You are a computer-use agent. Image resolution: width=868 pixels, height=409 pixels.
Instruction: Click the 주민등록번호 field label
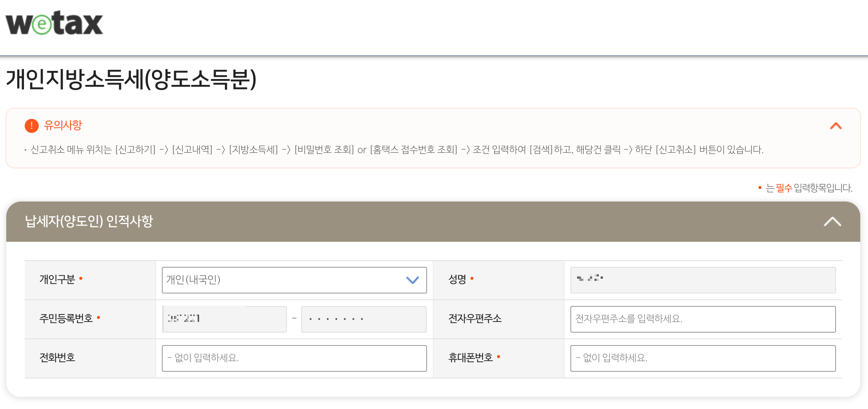[x=66, y=318]
